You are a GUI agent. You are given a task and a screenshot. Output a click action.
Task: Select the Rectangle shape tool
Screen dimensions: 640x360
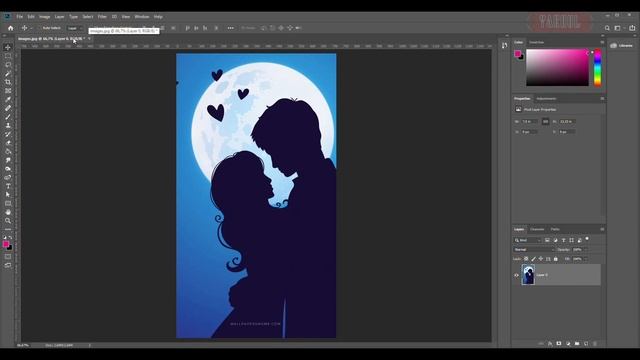click(8, 203)
